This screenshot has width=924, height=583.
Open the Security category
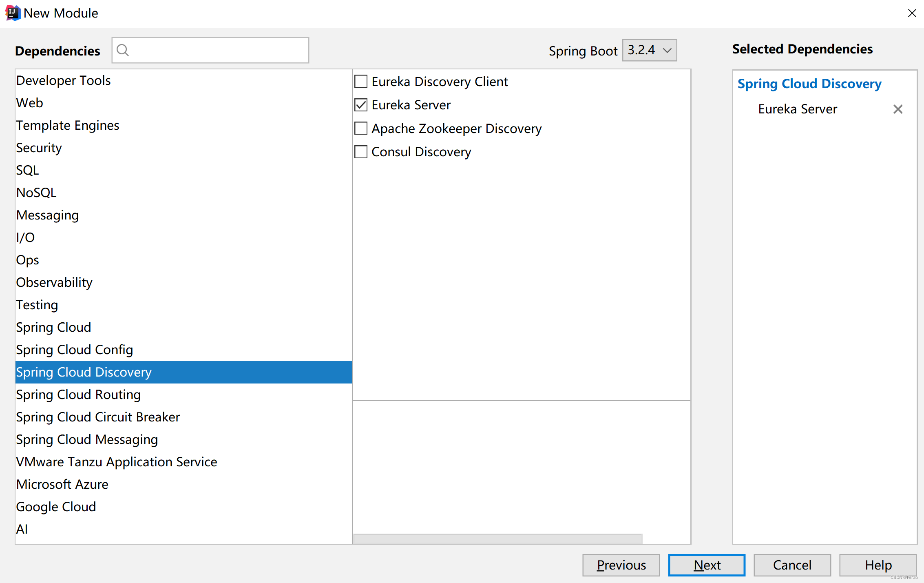(x=183, y=148)
